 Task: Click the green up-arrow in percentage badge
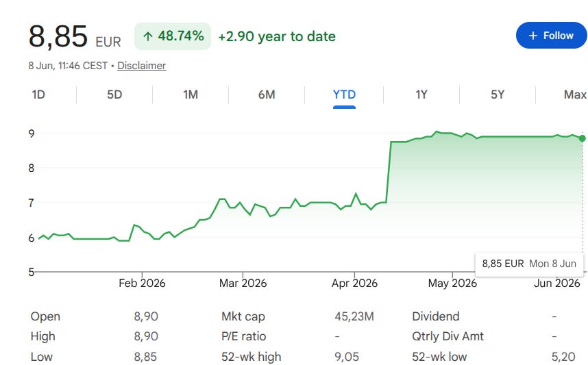148,36
